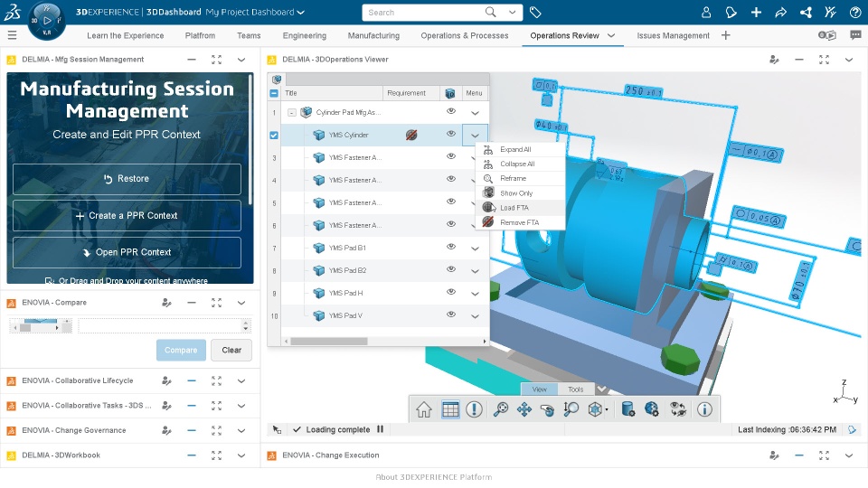This screenshot has width=868, height=488.
Task: Click the exclamation issues icon in toolbar
Action: 474,409
